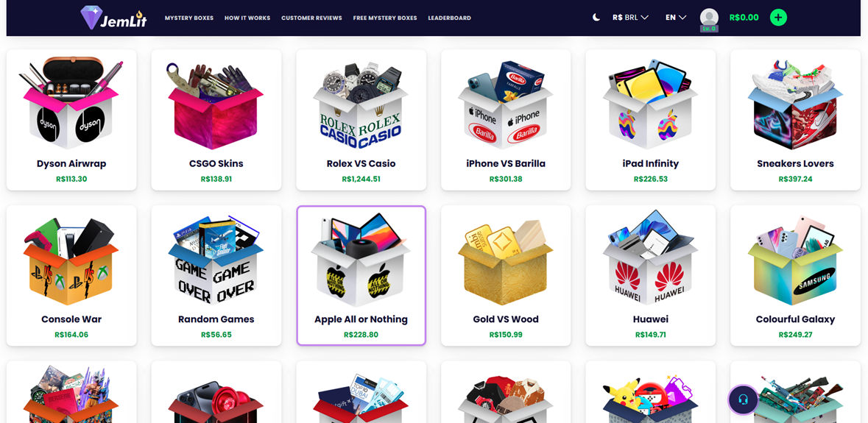Open the Huawei mystery box image
Image resolution: width=868 pixels, height=423 pixels.
coord(650,257)
